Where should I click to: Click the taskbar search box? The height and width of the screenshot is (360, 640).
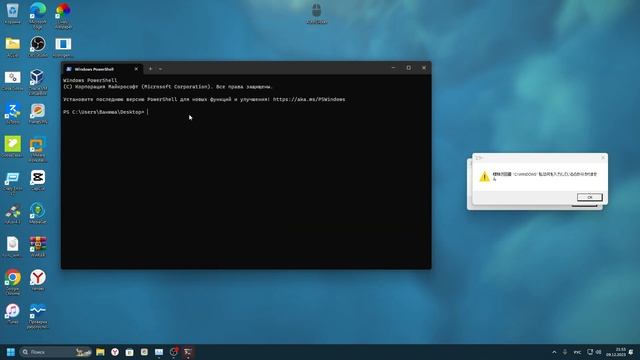[56, 352]
